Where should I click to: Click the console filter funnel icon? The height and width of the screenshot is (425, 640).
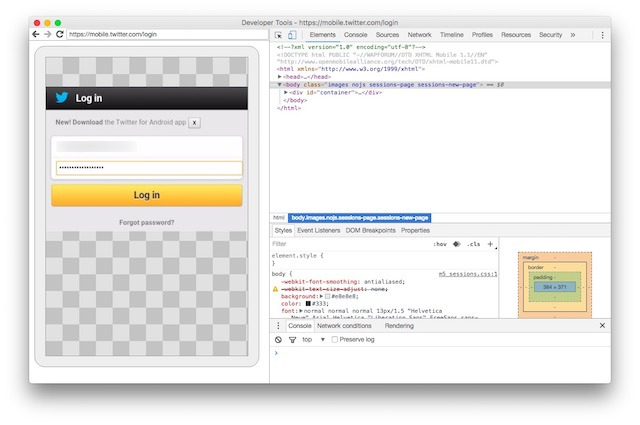pyautogui.click(x=292, y=340)
